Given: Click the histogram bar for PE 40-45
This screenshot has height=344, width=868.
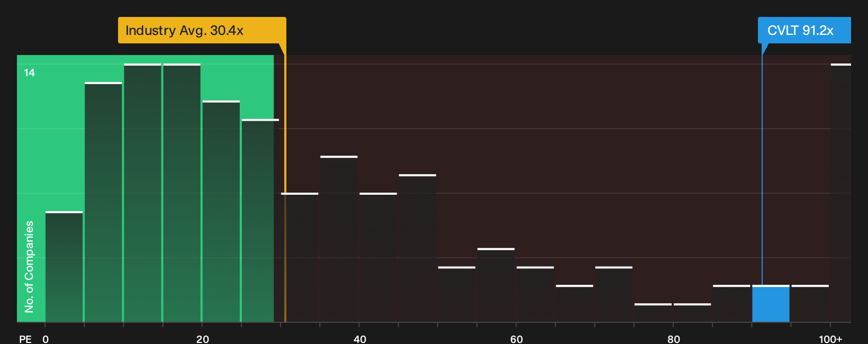Looking at the screenshot, I should click(378, 257).
